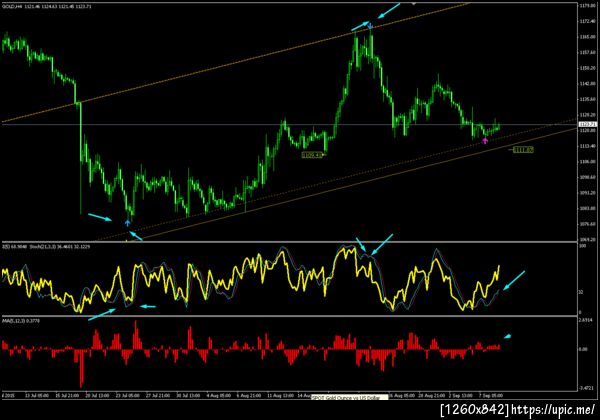Screen dimensions: 600x420
Task: Click the 28 Aug 21:00 time label
Action: click(432, 396)
